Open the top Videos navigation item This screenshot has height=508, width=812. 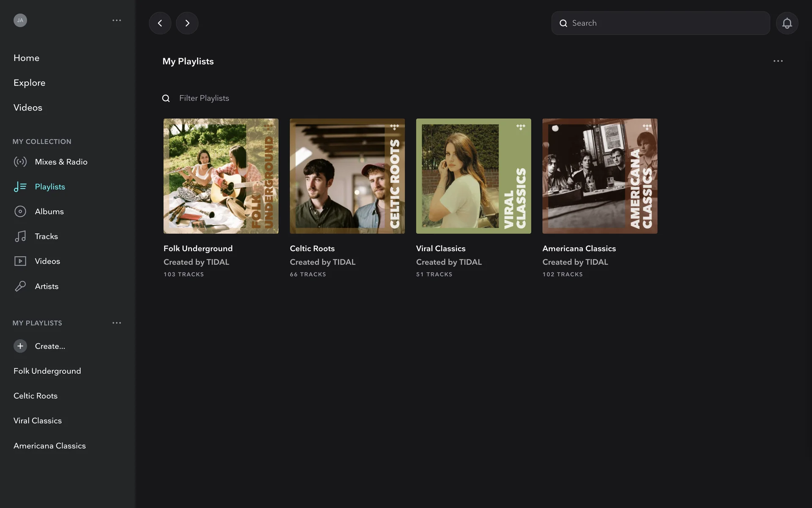(28, 108)
